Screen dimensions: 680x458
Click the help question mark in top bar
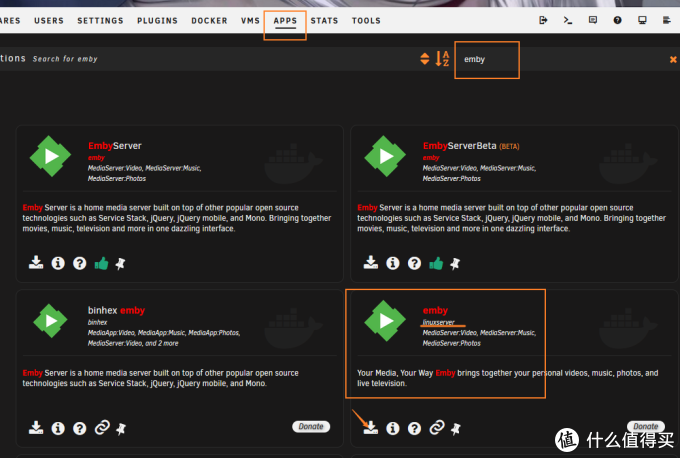(x=618, y=20)
